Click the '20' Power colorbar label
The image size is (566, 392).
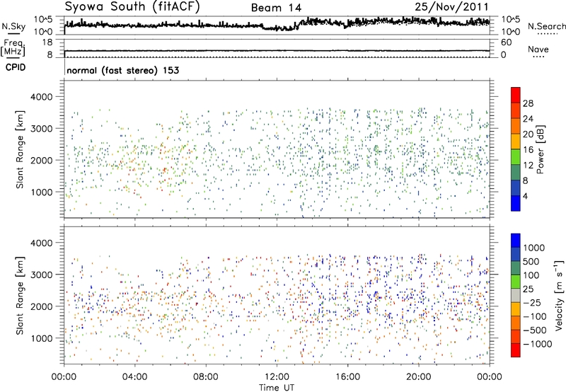[x=528, y=134]
